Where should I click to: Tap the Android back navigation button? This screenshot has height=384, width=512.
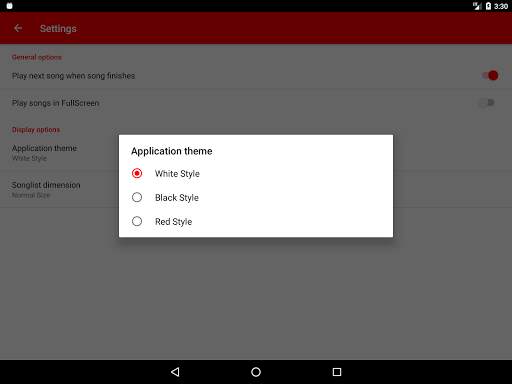[175, 372]
